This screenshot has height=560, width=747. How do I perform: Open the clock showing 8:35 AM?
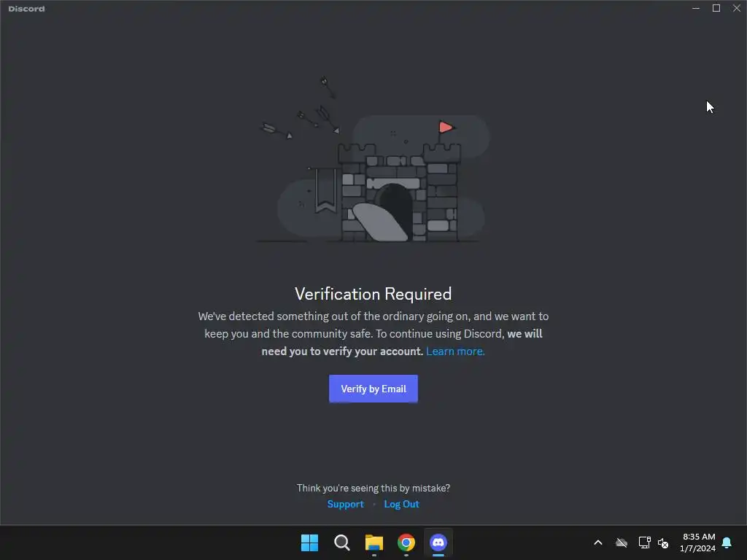[x=698, y=542]
